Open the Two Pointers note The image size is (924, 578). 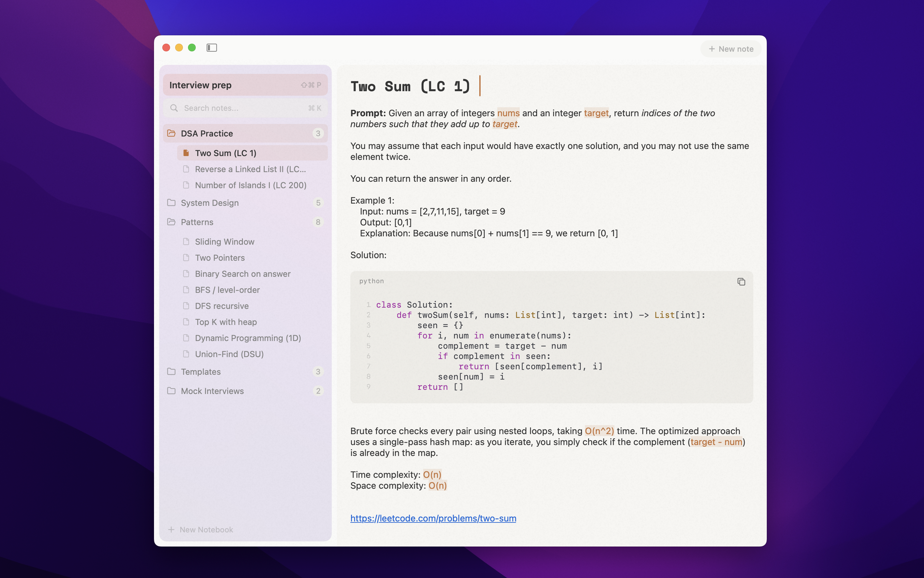coord(252,258)
